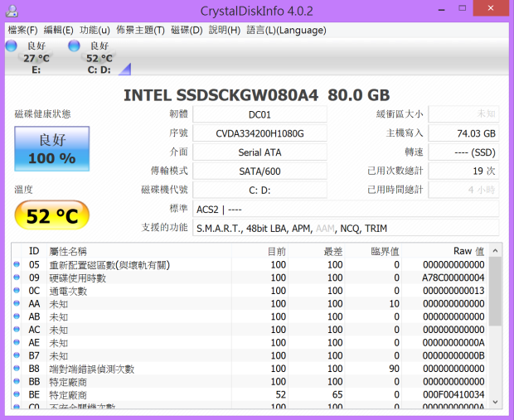Click raw value A78C00000004
Viewport: 514px width, 420px height.
[x=453, y=278]
